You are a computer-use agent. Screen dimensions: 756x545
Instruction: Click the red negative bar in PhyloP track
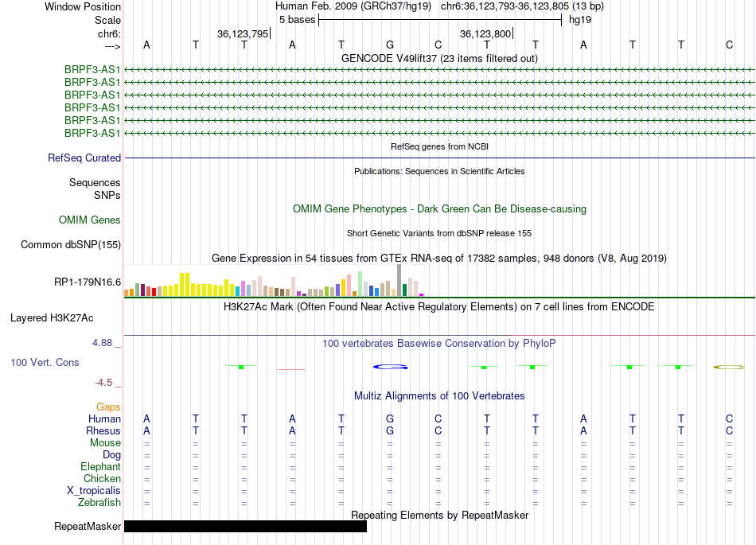[290, 369]
